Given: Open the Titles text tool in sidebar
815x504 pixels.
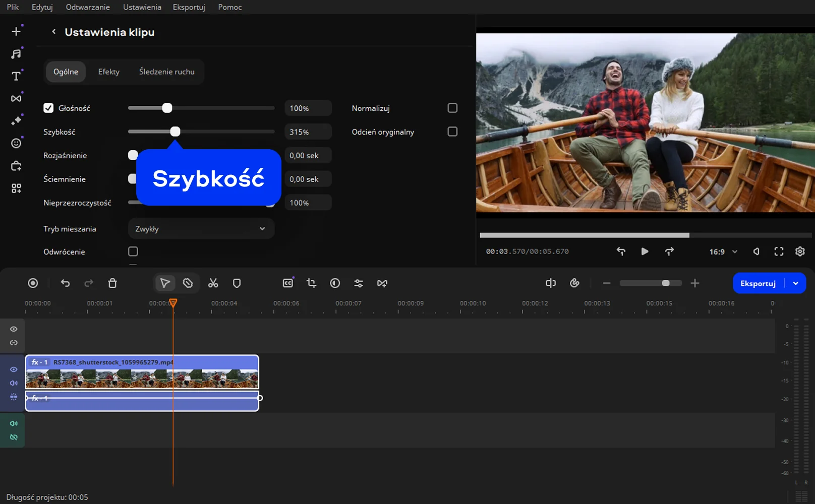Looking at the screenshot, I should (x=16, y=76).
